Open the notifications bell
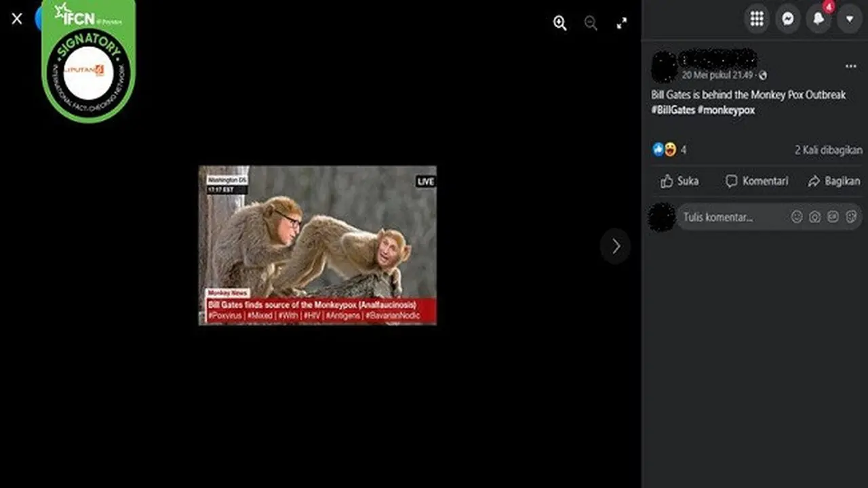The image size is (868, 488). tap(818, 19)
